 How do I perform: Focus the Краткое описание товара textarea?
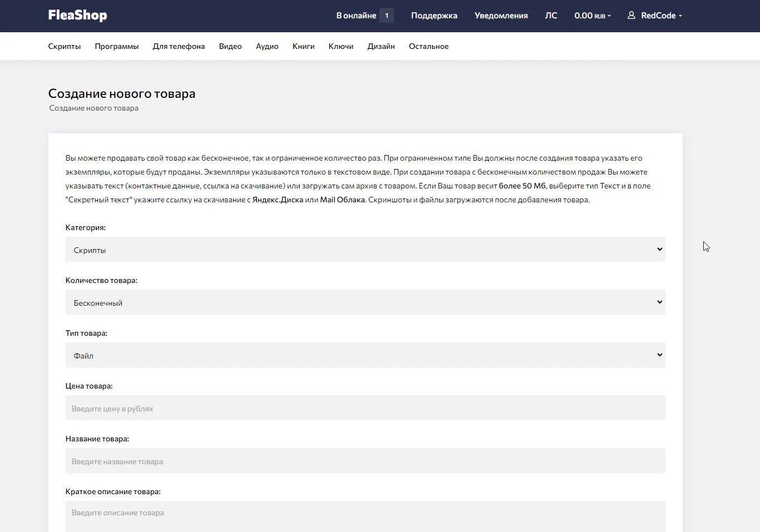[x=365, y=516]
